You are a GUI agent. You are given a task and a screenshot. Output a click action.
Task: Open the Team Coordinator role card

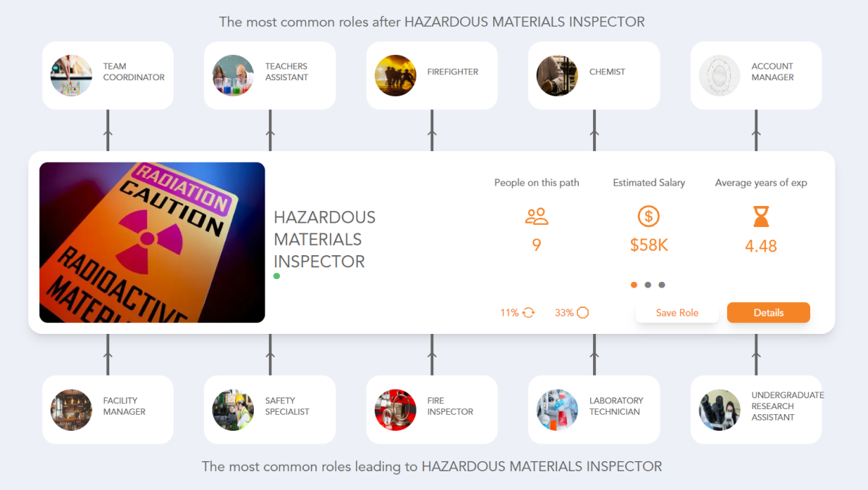coord(107,74)
